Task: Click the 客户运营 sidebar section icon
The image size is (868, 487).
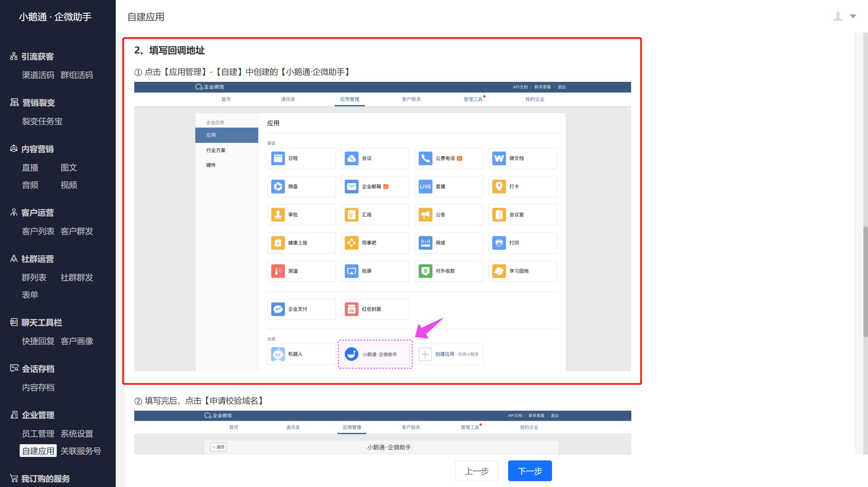Action: pyautogui.click(x=14, y=212)
